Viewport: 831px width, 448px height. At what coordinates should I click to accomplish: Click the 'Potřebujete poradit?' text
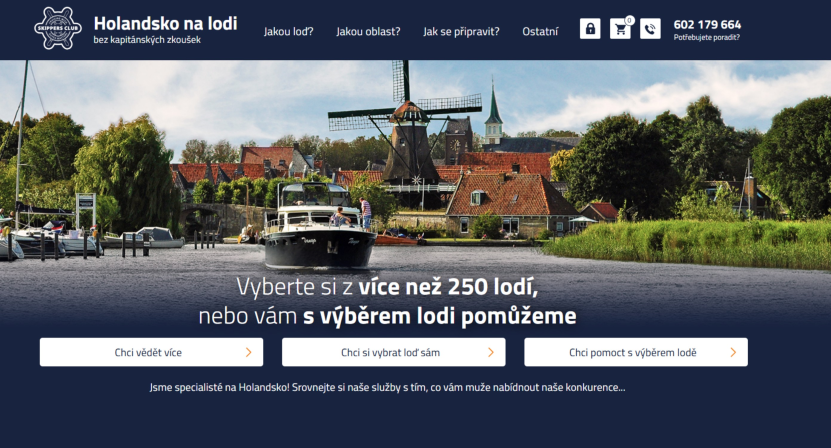tap(707, 37)
